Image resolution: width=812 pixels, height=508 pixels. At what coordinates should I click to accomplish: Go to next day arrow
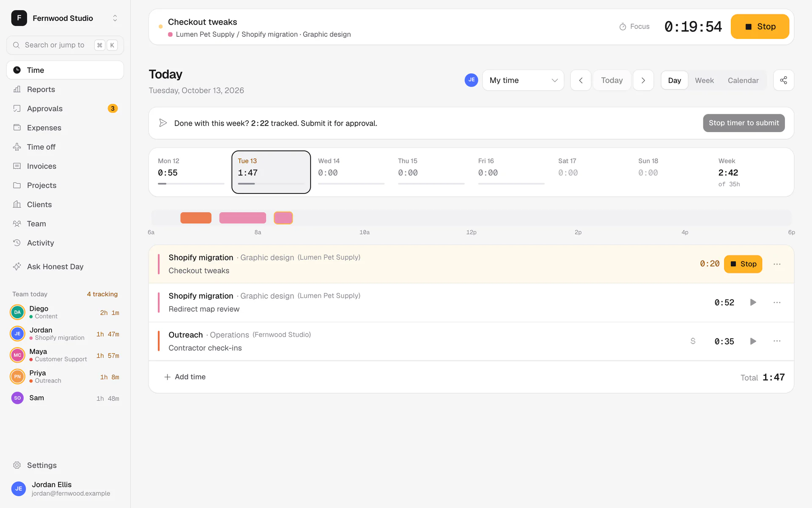click(643, 80)
